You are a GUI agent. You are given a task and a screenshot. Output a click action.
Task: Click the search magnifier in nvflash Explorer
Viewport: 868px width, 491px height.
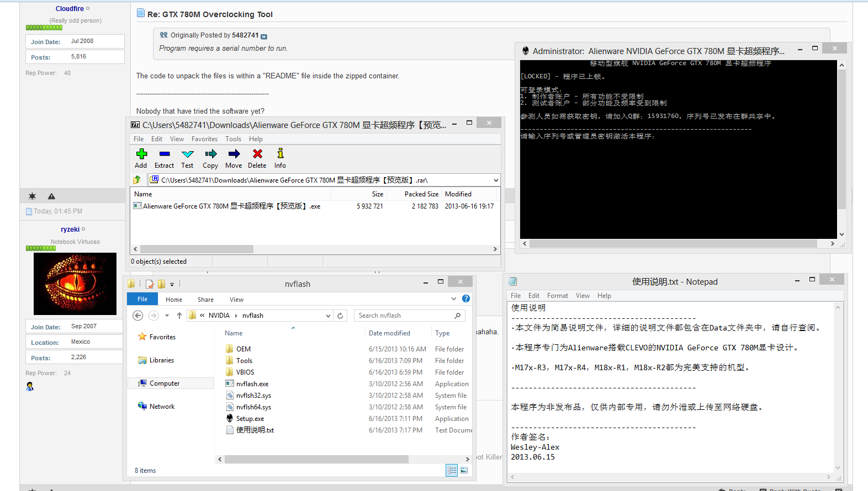click(458, 316)
